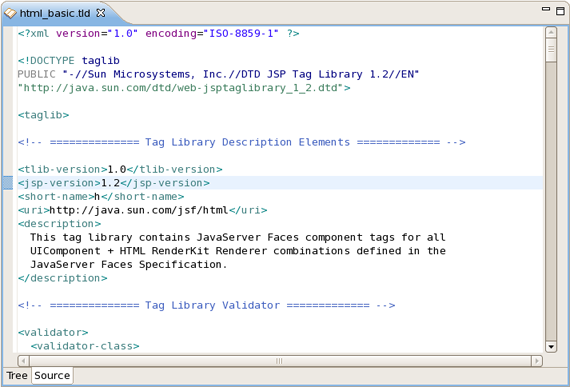Click the opening <taglib> tag

[x=43, y=115]
